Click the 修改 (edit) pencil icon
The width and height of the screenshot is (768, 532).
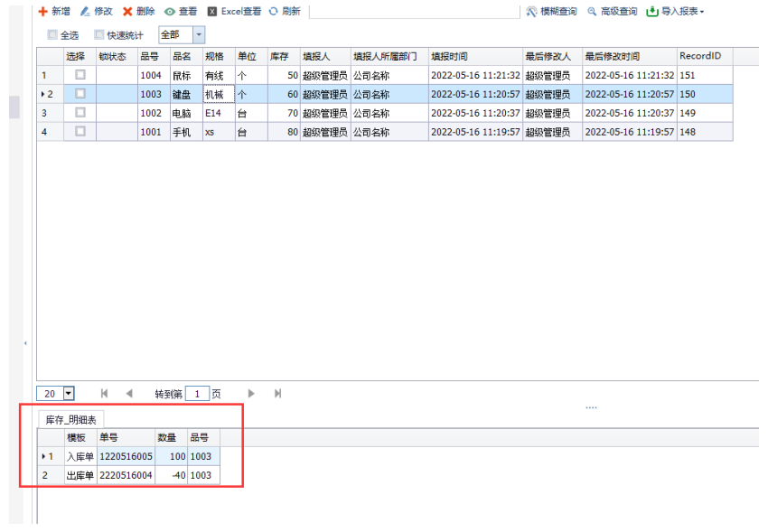click(85, 12)
